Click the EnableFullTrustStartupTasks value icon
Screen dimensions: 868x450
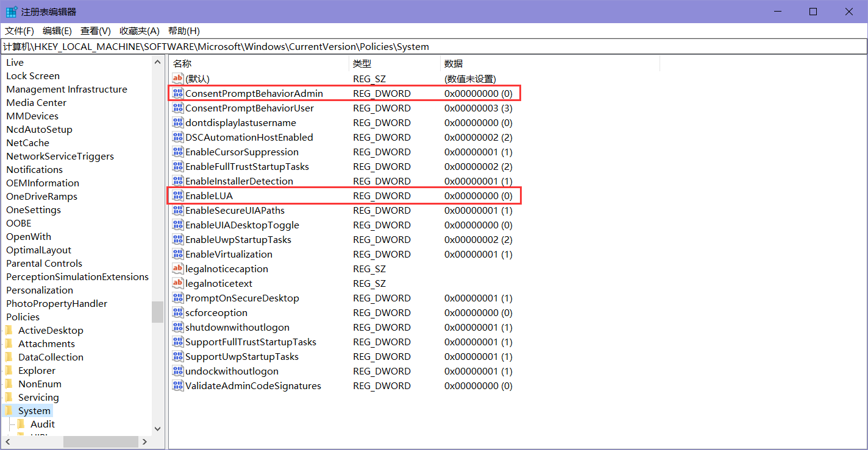point(177,166)
